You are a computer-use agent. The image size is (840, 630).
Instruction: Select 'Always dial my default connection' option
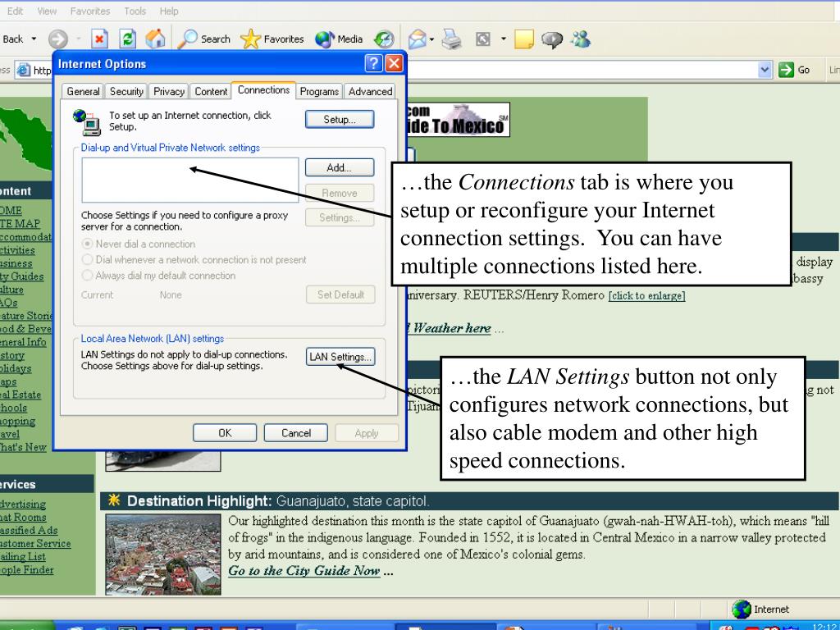(87, 276)
